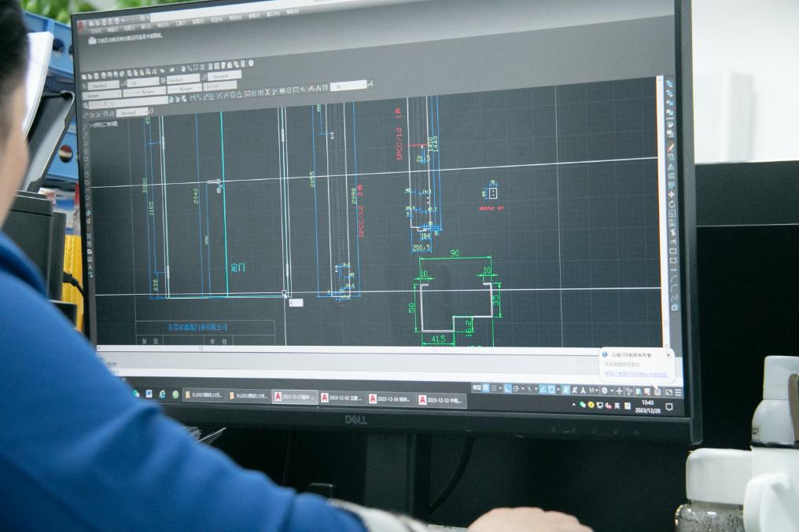
Task: Open the Internet Explorer taskbar icon
Action: tap(162, 394)
